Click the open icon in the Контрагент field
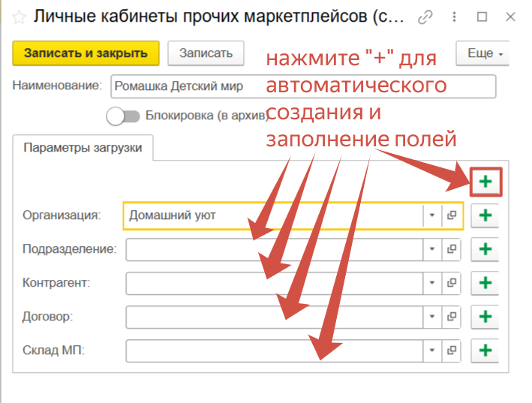Viewport: 532px width, 403px height. pyautogui.click(x=452, y=283)
